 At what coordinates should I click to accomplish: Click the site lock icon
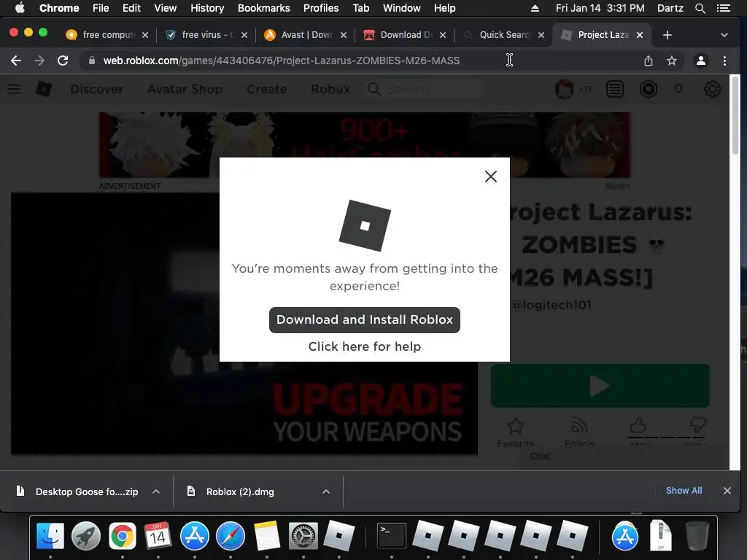pos(92,61)
